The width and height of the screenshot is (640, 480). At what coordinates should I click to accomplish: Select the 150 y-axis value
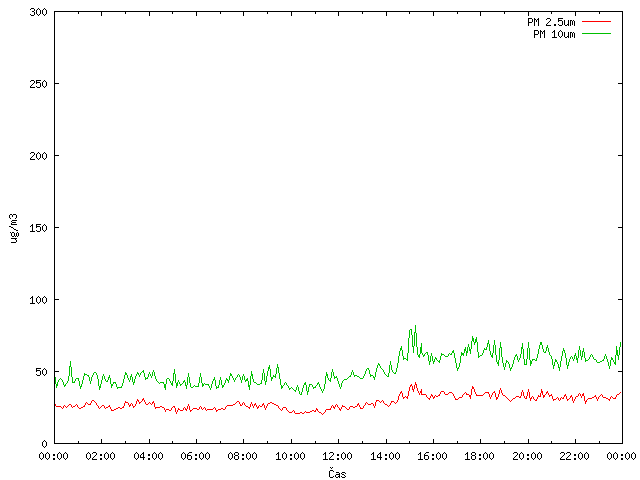[38, 228]
